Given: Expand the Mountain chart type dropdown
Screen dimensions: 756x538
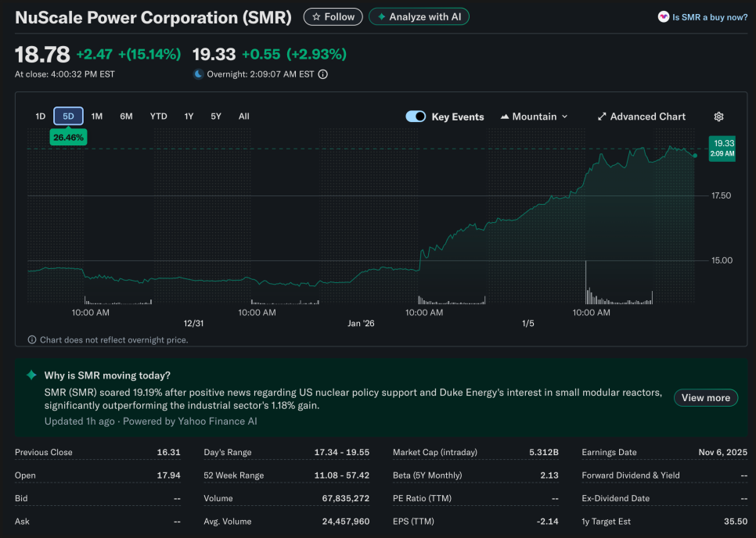Looking at the screenshot, I should pos(534,117).
